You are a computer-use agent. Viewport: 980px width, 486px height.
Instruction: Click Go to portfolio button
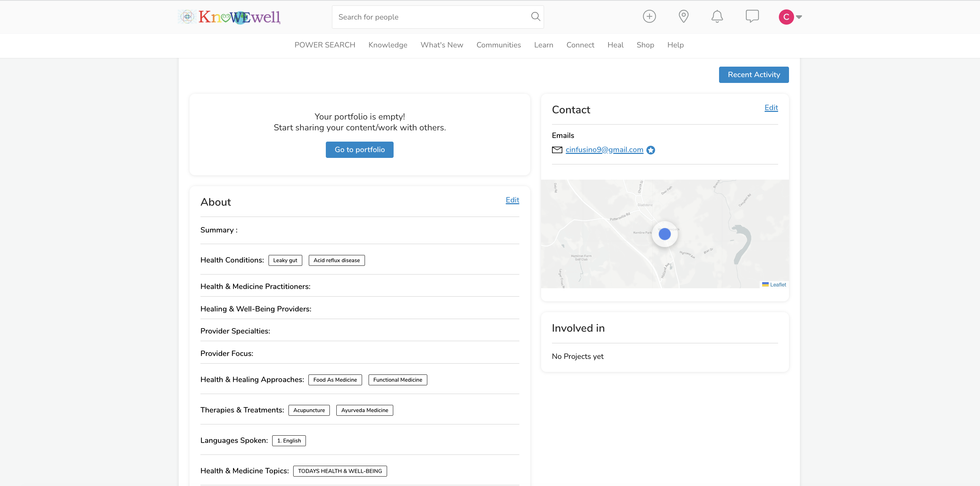point(360,150)
